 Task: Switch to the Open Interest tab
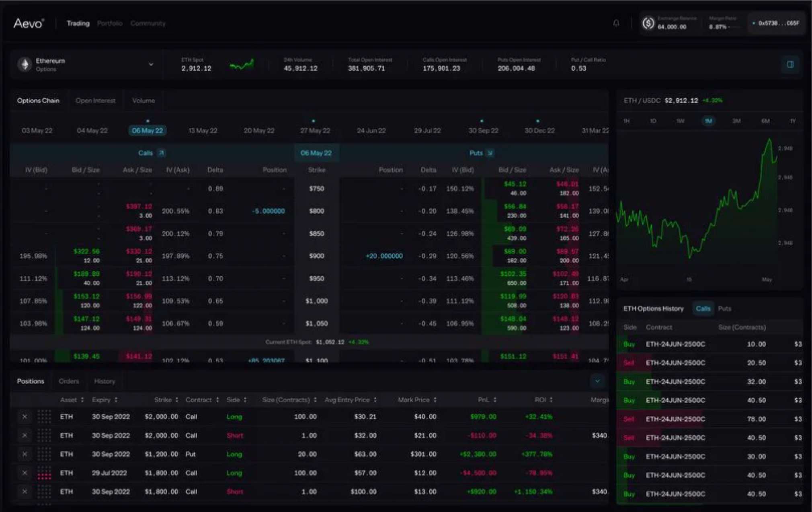95,100
